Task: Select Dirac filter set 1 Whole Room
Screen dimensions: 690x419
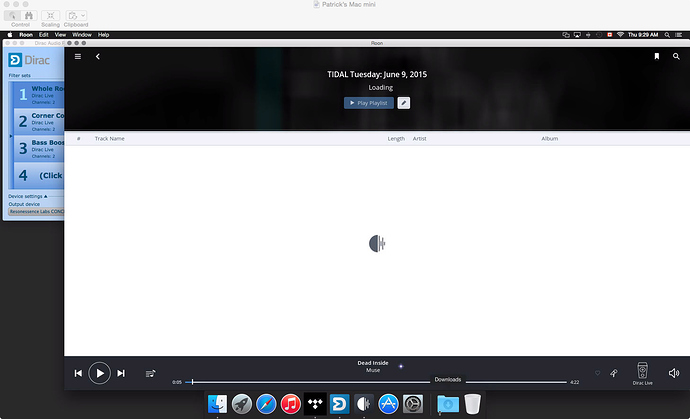Action: (39, 95)
